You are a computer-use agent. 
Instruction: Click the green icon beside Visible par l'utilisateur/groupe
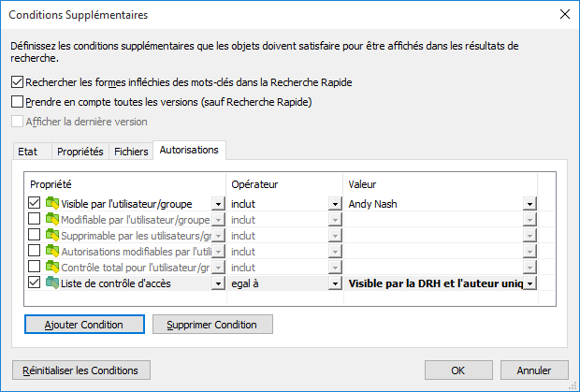(52, 203)
